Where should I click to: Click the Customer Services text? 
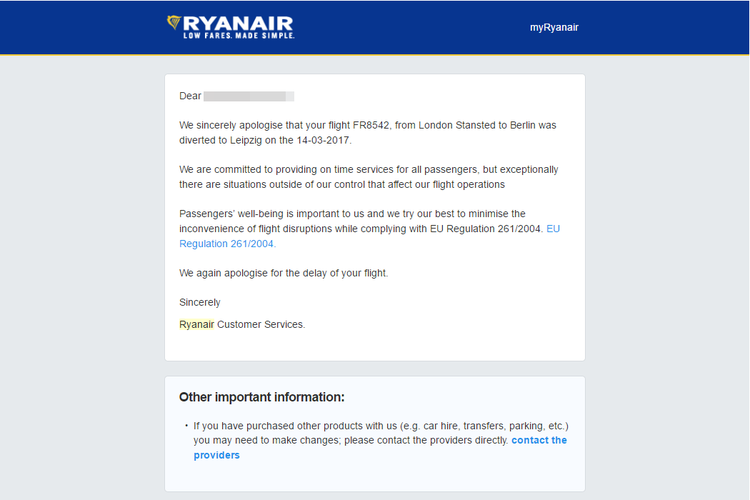pyautogui.click(x=261, y=324)
